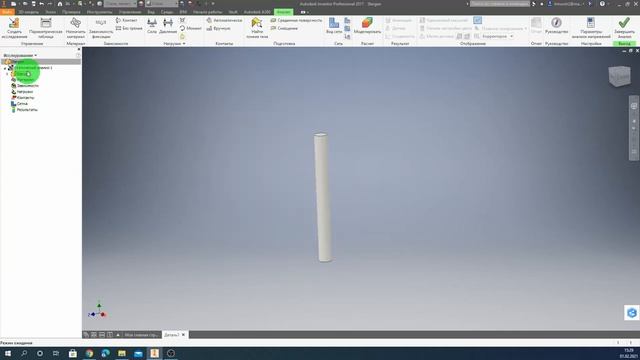
Task: Click the Создать исследование icon
Action: pos(14,24)
